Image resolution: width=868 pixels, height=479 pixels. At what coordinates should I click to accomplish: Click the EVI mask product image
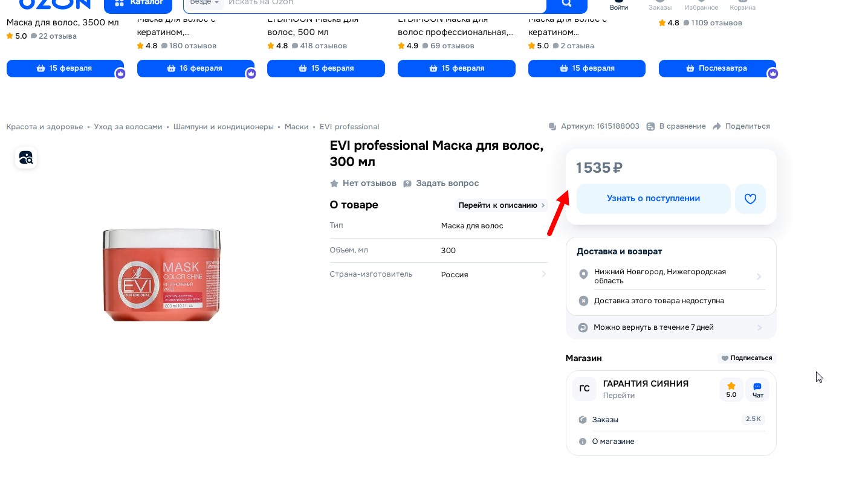[x=161, y=275]
